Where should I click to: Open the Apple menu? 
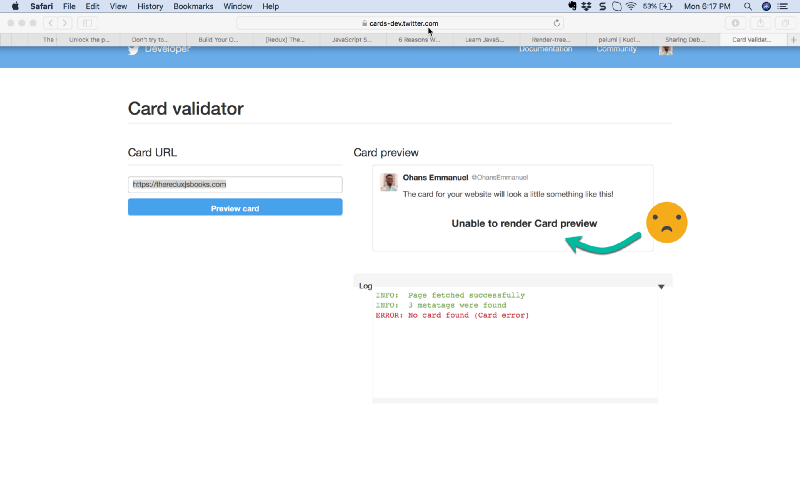pyautogui.click(x=15, y=6)
